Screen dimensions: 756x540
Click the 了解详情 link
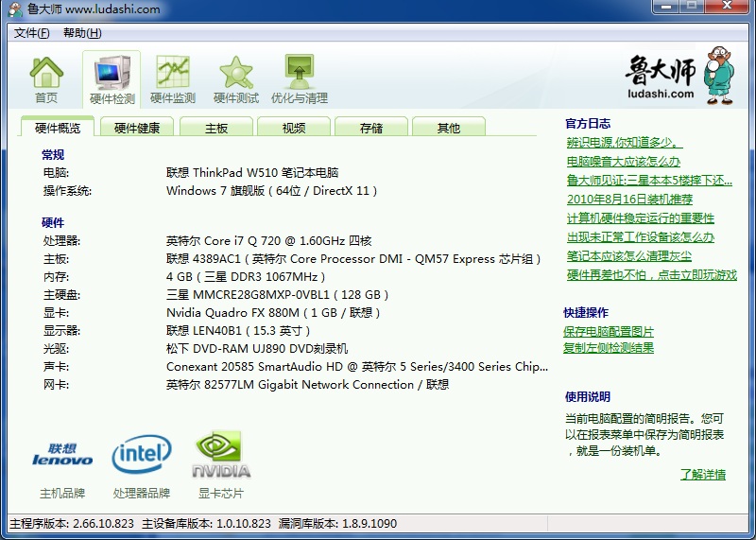tap(703, 475)
